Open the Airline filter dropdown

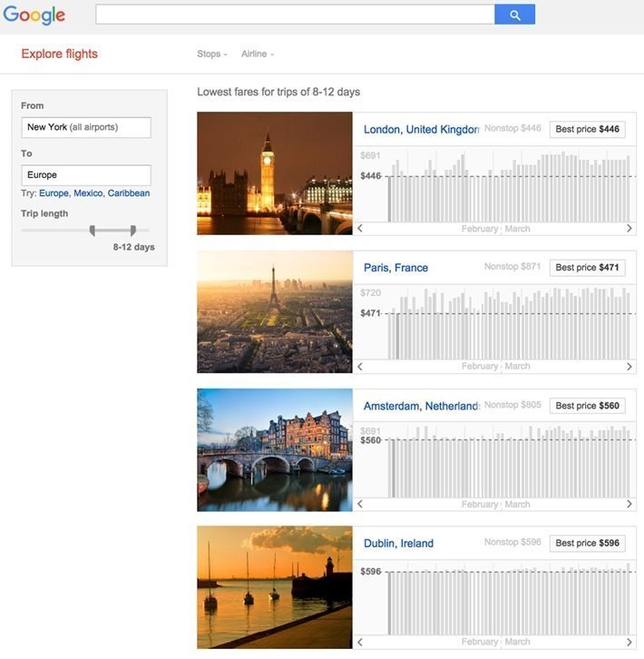pyautogui.click(x=257, y=54)
